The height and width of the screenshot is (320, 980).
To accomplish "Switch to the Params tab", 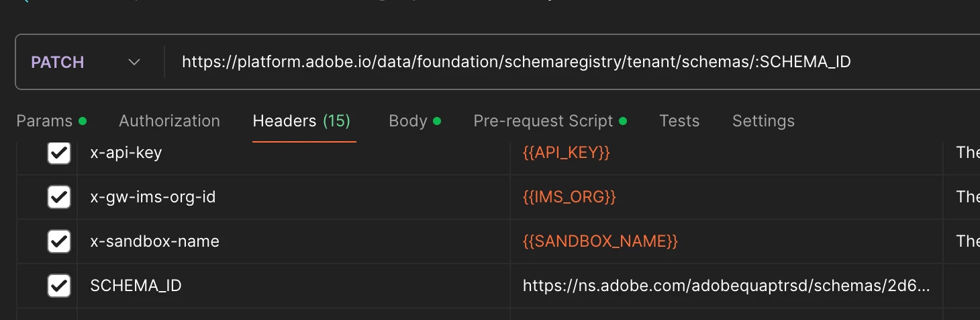I will (44, 121).
